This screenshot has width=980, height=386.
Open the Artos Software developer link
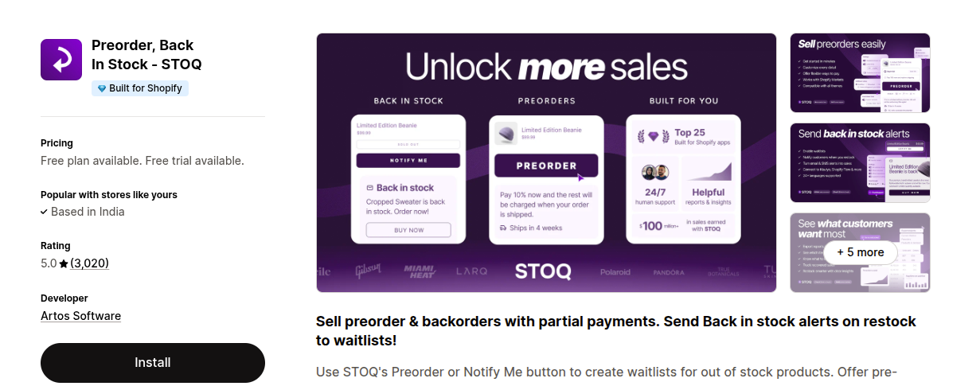81,316
